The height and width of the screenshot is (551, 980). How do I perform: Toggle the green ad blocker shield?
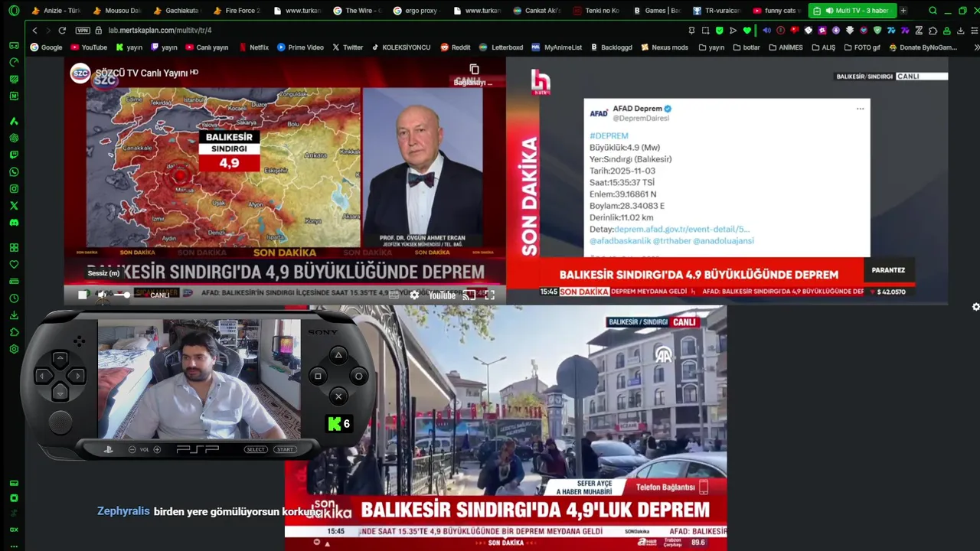[x=719, y=31]
